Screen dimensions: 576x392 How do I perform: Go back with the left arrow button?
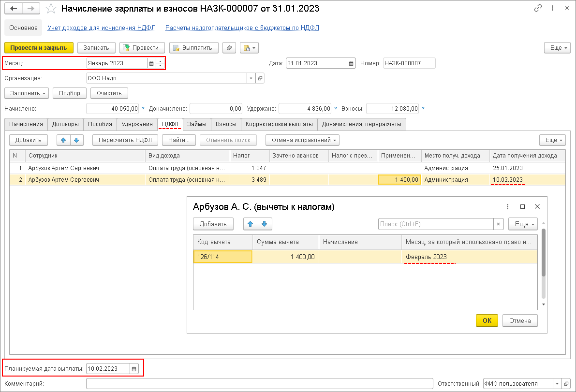coord(14,8)
